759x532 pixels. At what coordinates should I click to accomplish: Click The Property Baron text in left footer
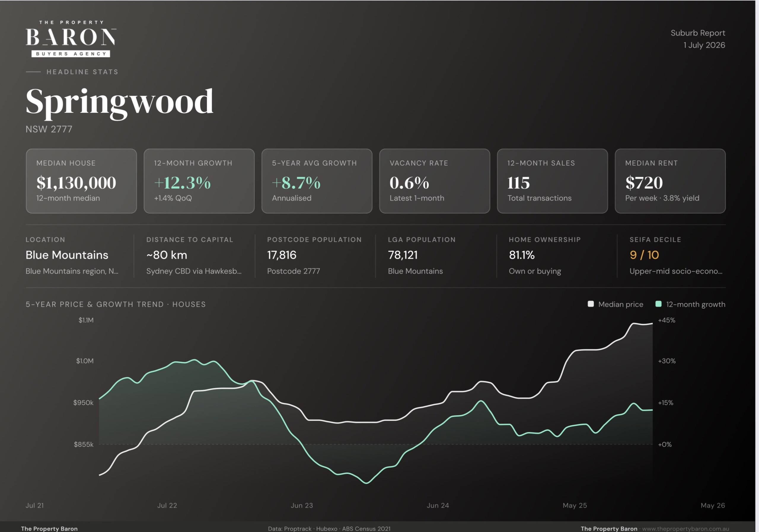(x=49, y=529)
